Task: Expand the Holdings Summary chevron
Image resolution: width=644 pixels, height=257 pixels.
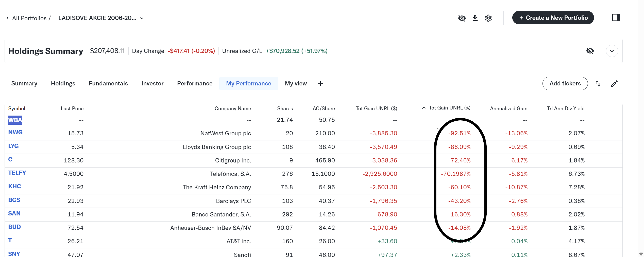Action: click(612, 51)
